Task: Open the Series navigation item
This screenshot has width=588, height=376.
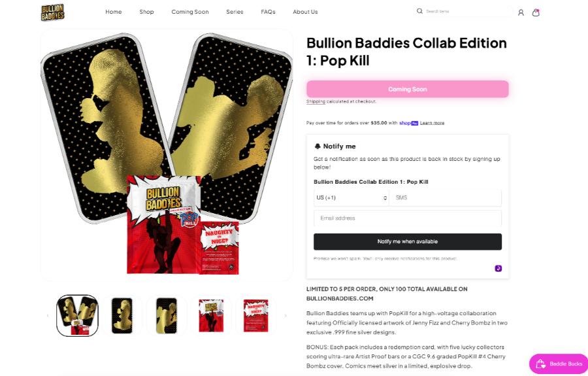Action: tap(235, 12)
